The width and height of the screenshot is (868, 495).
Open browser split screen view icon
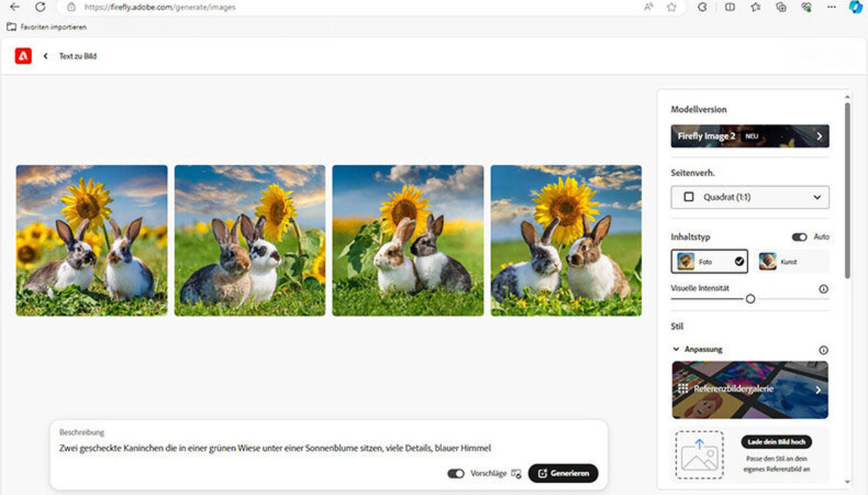[x=730, y=7]
